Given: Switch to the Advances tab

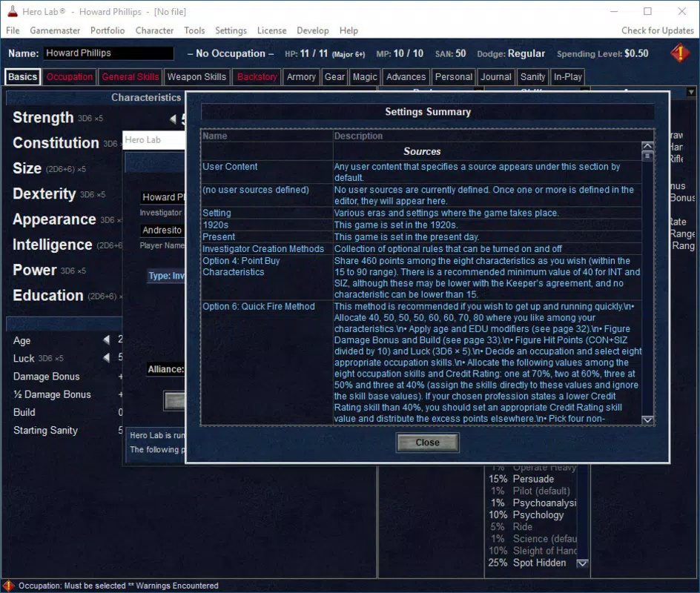Looking at the screenshot, I should pos(406,77).
